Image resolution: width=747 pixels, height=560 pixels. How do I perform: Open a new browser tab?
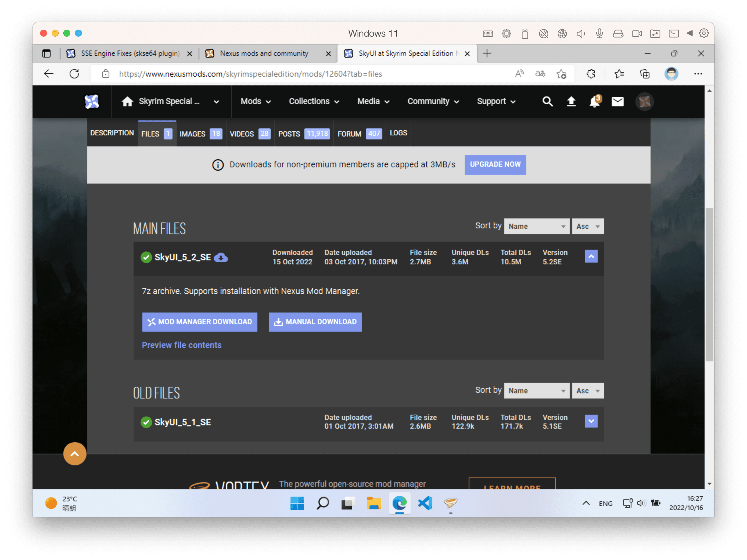pyautogui.click(x=487, y=53)
